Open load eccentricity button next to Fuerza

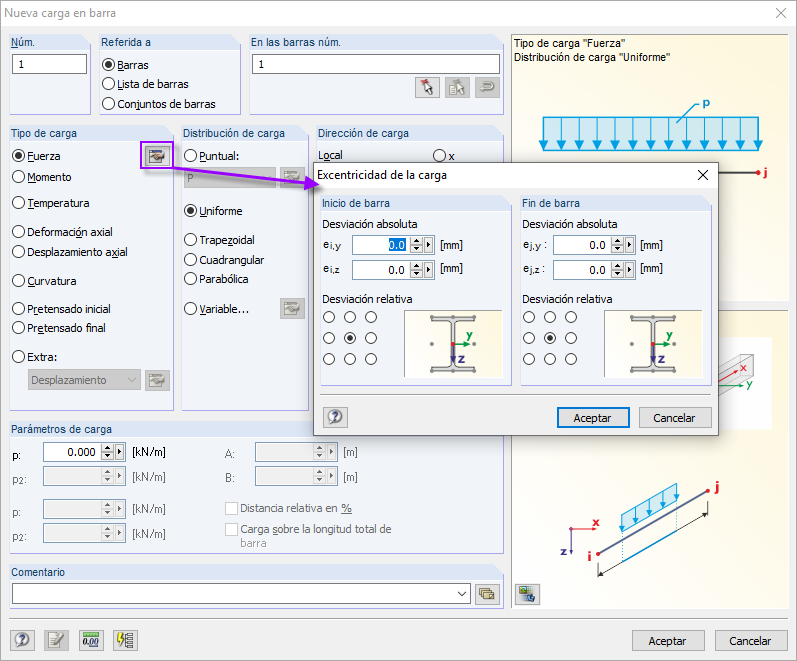(x=157, y=156)
